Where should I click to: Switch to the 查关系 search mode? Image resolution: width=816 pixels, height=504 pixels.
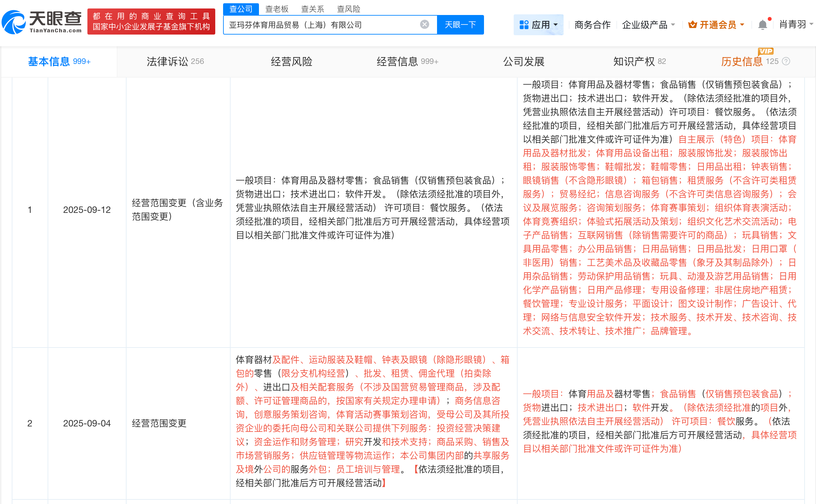pyautogui.click(x=312, y=9)
